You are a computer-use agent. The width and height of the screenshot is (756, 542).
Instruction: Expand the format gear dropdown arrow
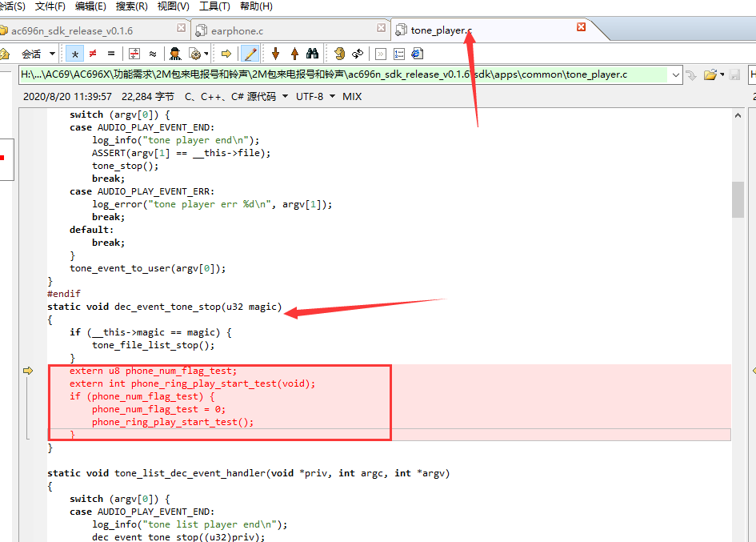click(x=206, y=54)
